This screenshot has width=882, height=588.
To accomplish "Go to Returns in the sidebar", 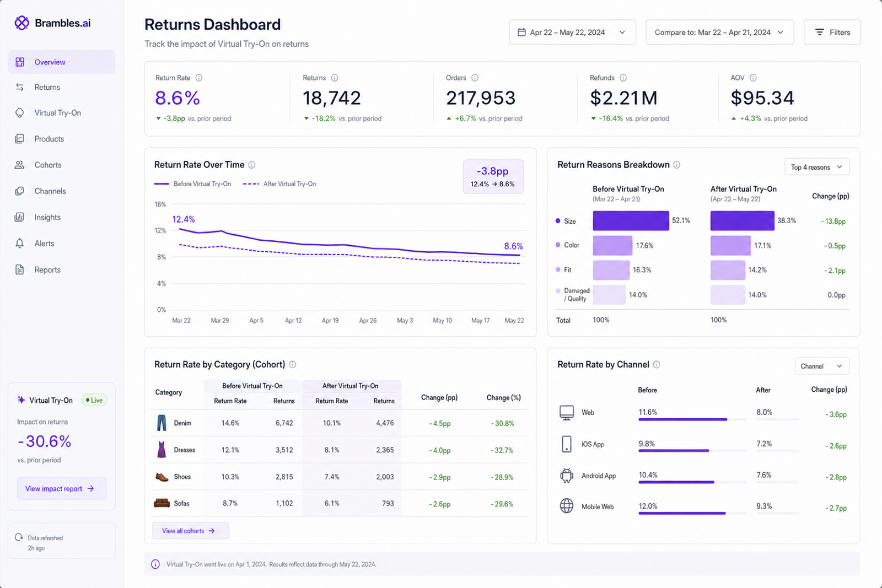I will [62, 87].
